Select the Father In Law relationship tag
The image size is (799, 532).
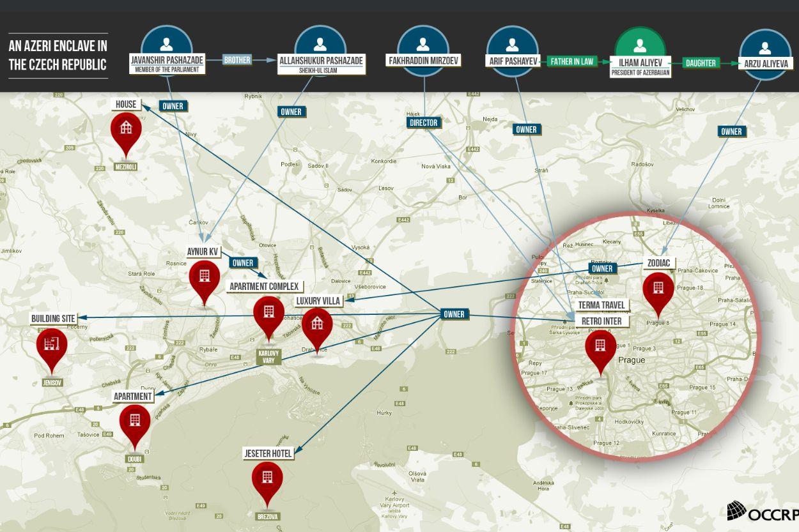pos(571,62)
